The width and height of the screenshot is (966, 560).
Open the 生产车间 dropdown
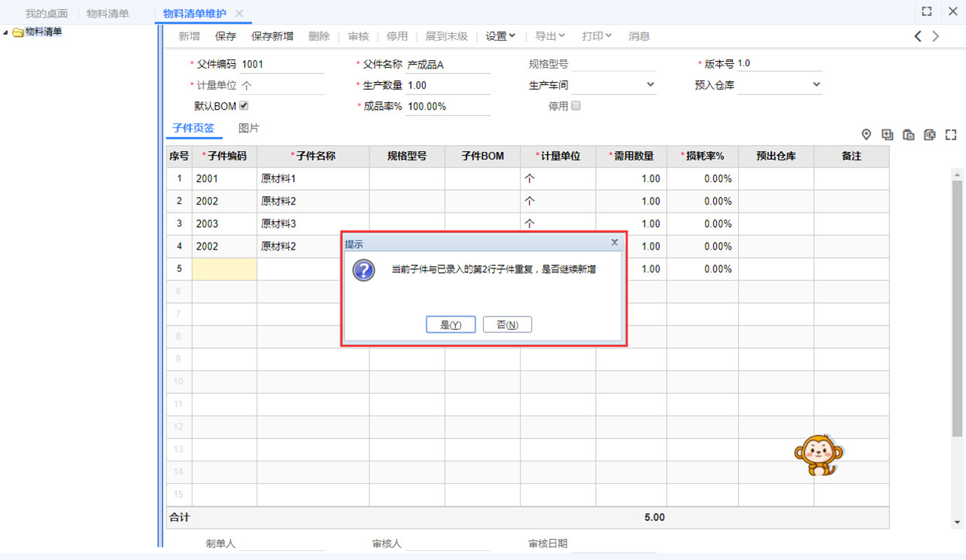click(650, 85)
